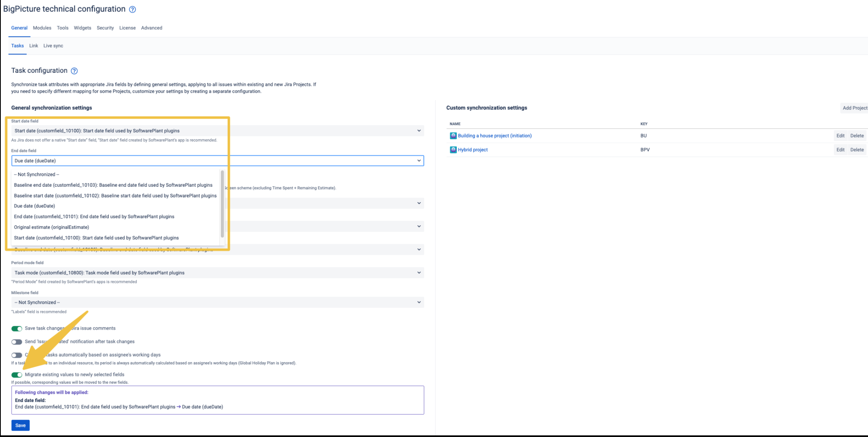Switch to the General tab

tap(19, 28)
